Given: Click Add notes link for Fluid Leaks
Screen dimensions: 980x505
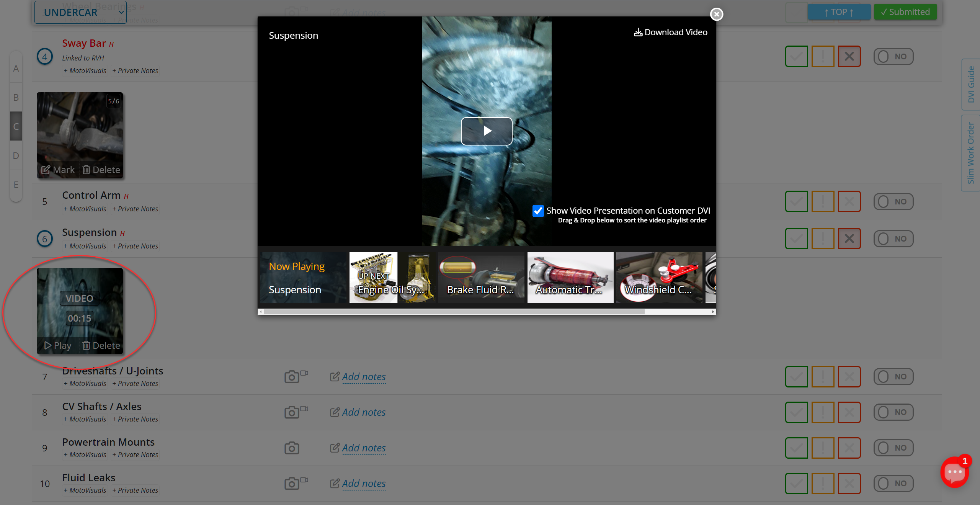Looking at the screenshot, I should tap(363, 484).
